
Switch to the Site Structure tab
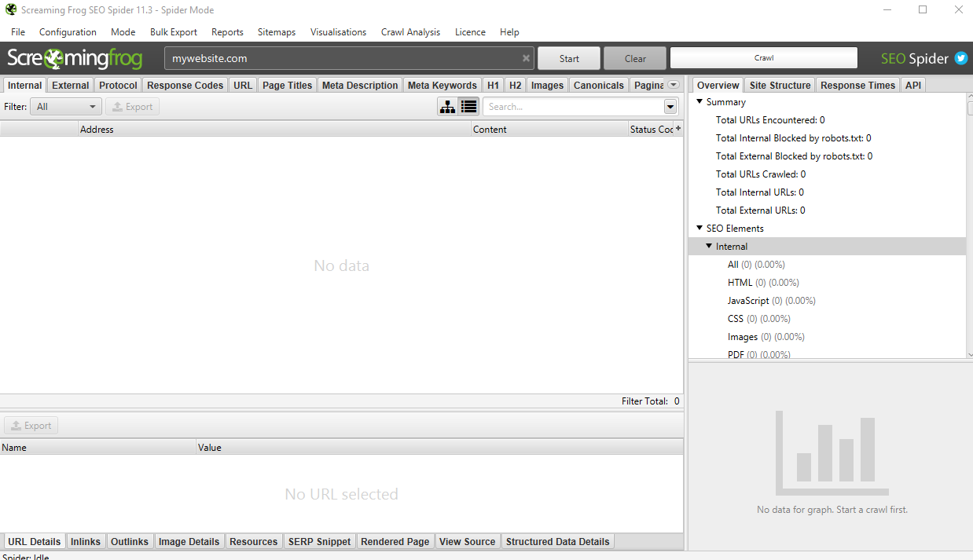point(780,84)
